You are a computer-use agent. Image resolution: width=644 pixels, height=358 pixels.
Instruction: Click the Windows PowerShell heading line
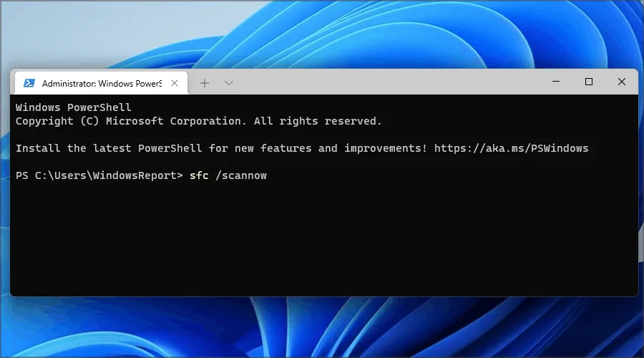pos(73,107)
